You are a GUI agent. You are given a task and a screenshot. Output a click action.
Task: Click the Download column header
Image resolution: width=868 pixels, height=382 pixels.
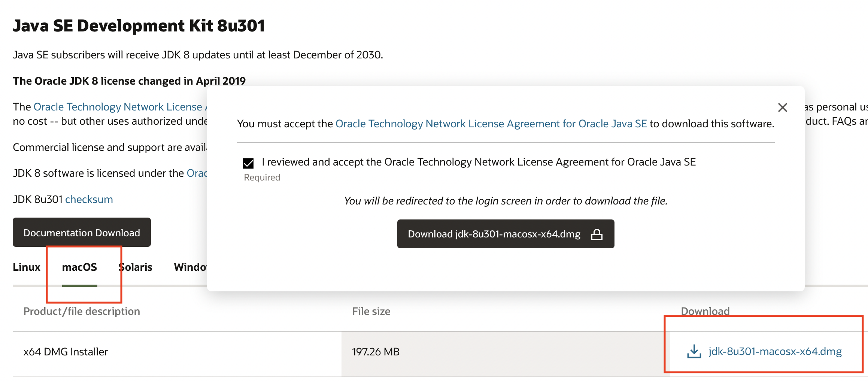click(x=705, y=311)
